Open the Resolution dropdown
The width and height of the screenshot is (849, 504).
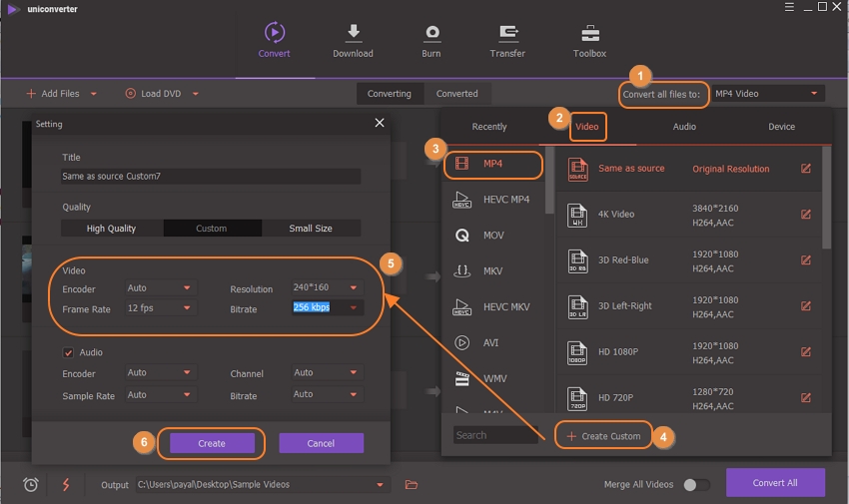pyautogui.click(x=327, y=287)
